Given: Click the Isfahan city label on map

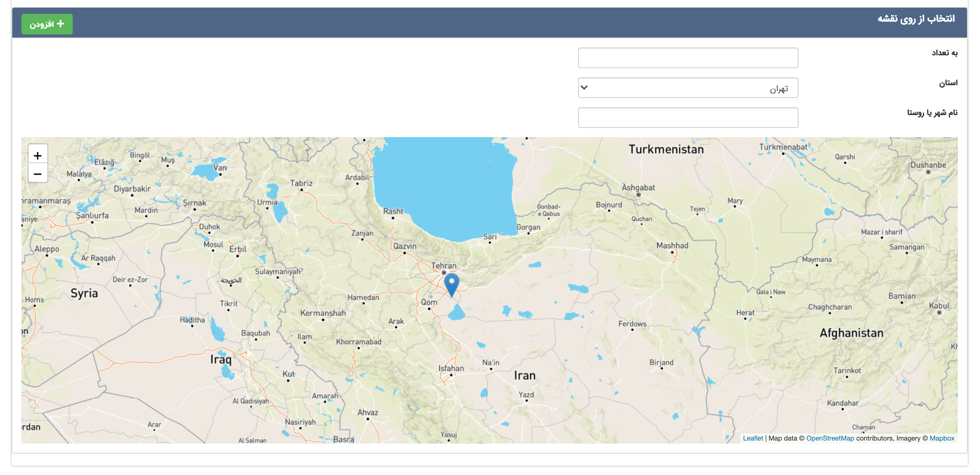Looking at the screenshot, I should tap(451, 368).
